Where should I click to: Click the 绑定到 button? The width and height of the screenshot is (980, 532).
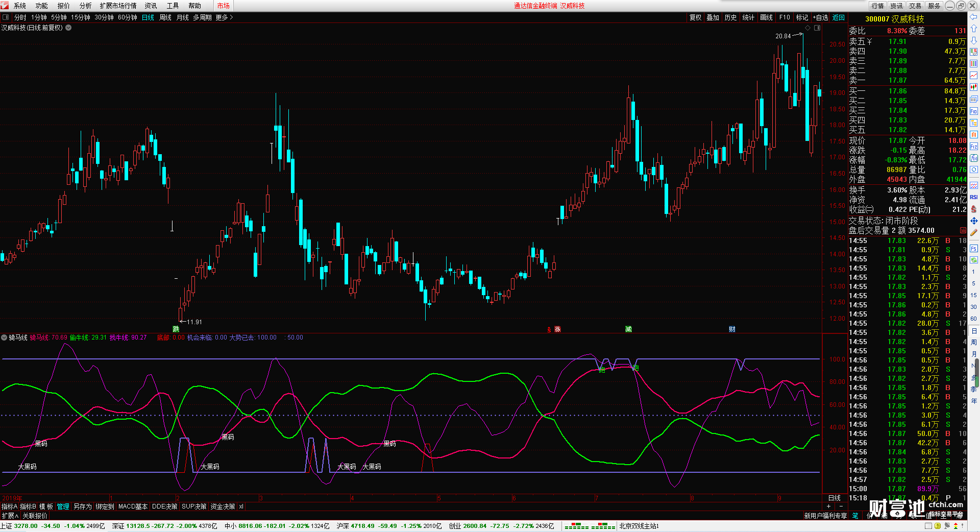coord(105,506)
